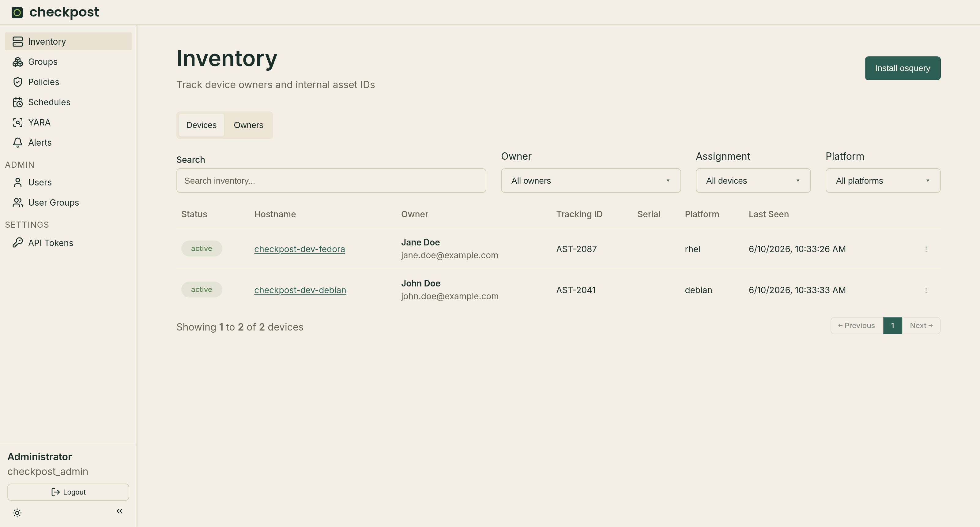Viewport: 980px width, 527px height.
Task: Open row actions menu for checkpost-dev-debian
Action: [x=925, y=290]
